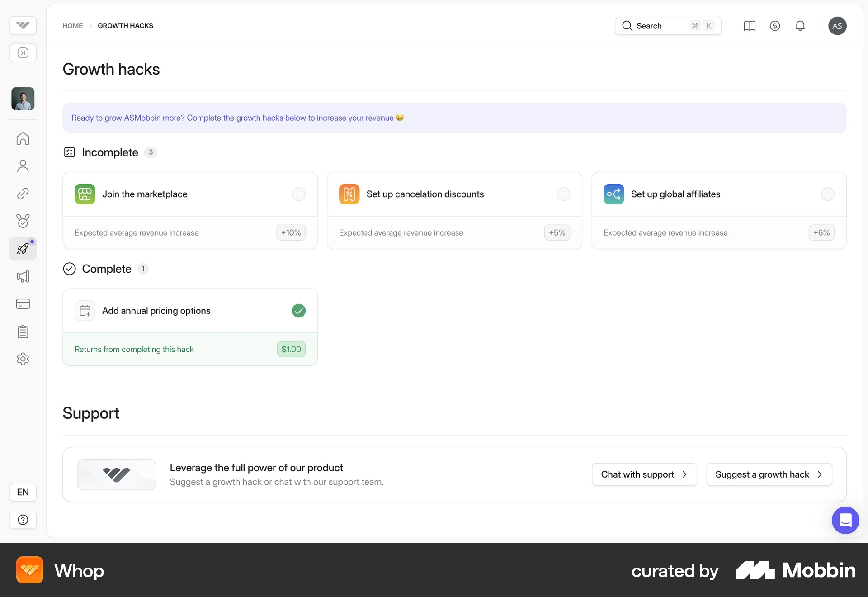
Task: Open the Growth Hacks rocket icon in sidebar
Action: (23, 248)
